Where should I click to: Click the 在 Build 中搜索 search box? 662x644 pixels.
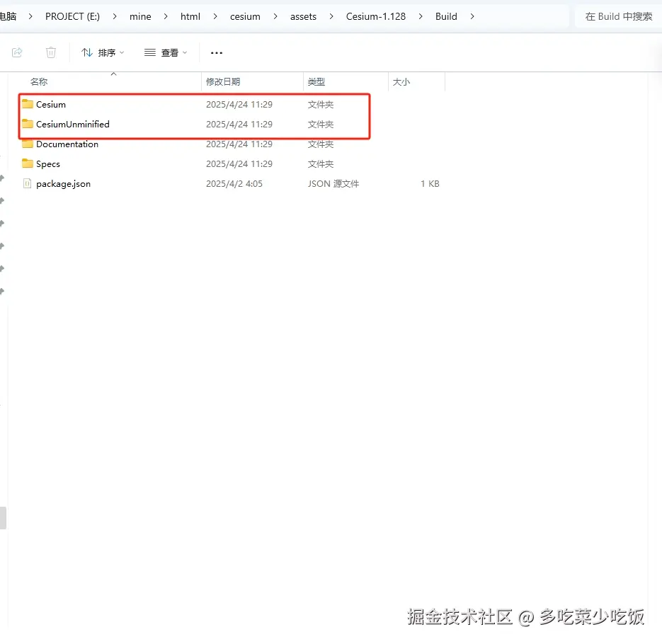619,16
